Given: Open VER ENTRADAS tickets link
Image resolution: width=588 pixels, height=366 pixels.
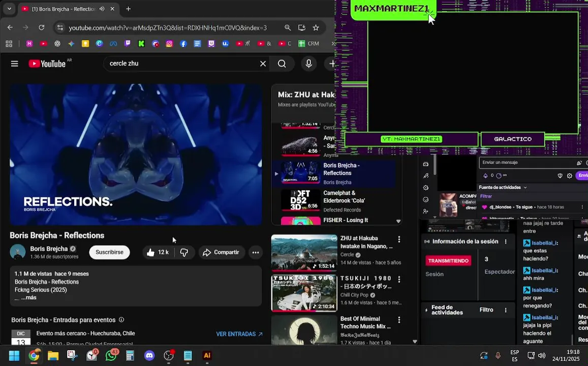Looking at the screenshot, I should 239,334.
